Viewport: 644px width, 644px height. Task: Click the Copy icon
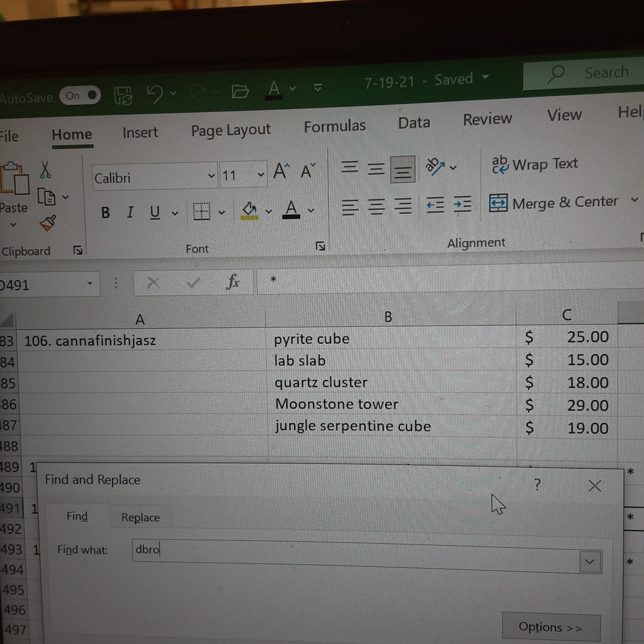click(x=47, y=197)
